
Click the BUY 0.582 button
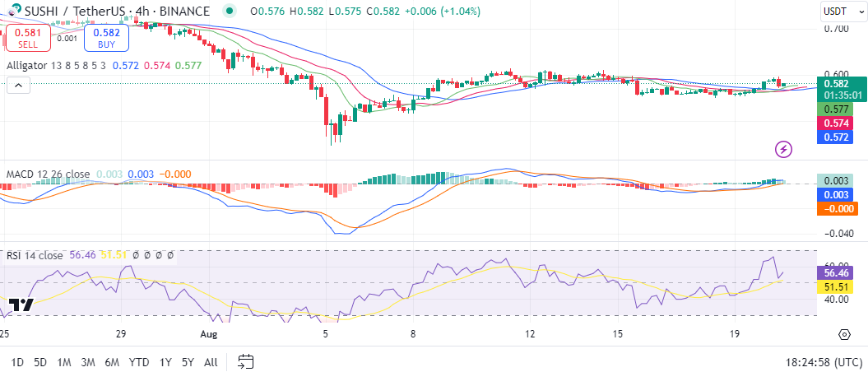(x=106, y=38)
